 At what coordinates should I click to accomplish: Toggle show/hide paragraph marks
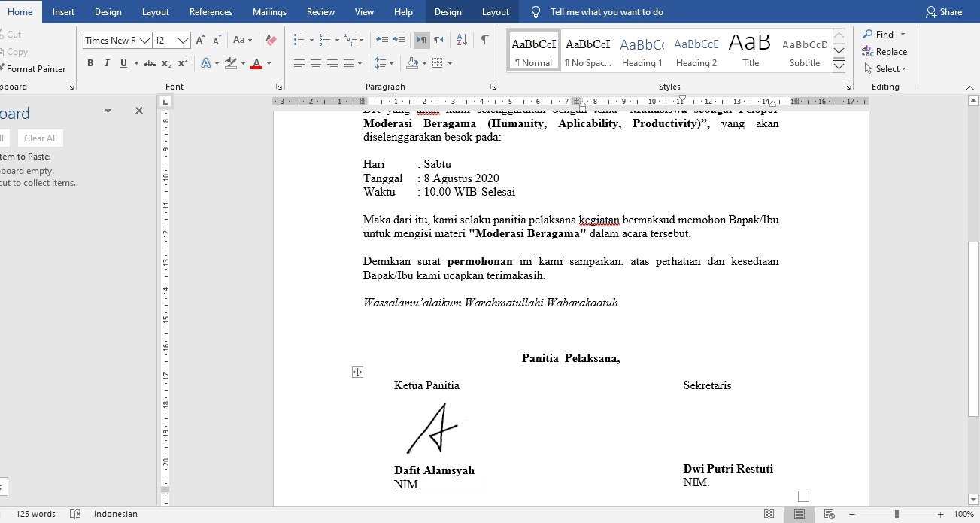click(x=484, y=40)
